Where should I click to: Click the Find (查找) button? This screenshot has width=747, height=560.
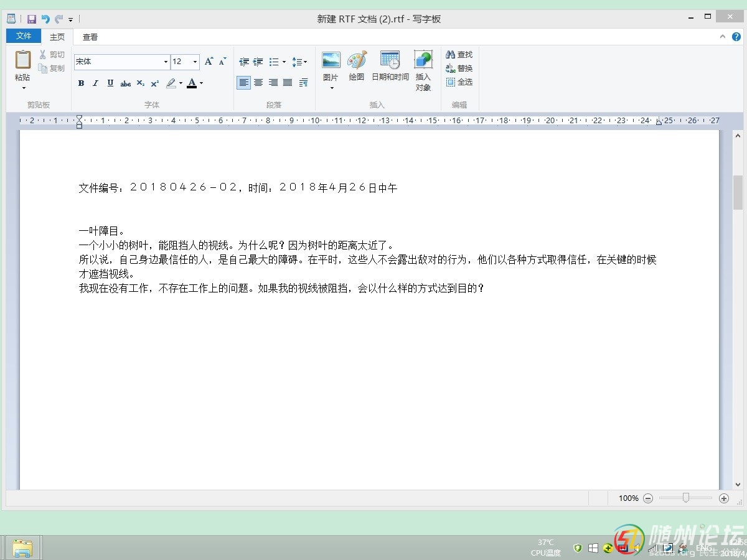point(459,55)
